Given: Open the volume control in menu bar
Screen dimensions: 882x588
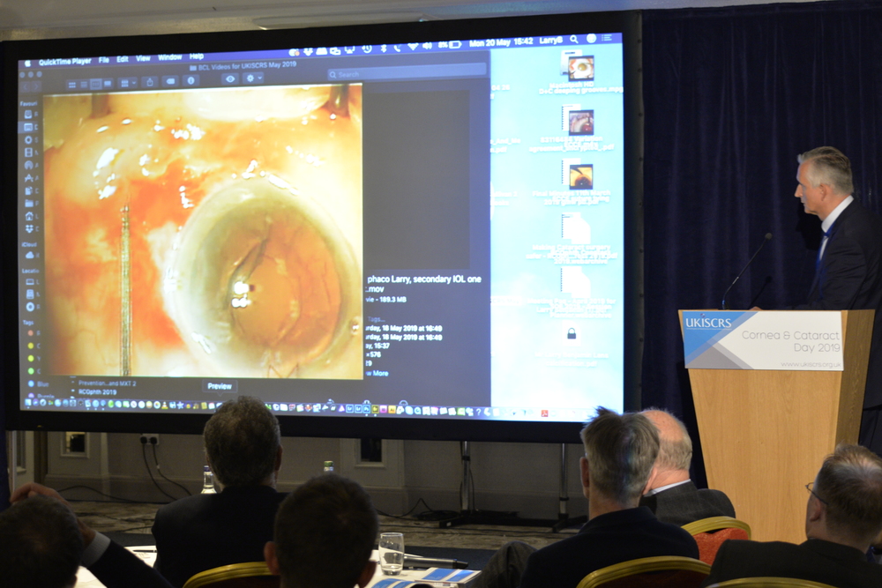Looking at the screenshot, I should 428,46.
